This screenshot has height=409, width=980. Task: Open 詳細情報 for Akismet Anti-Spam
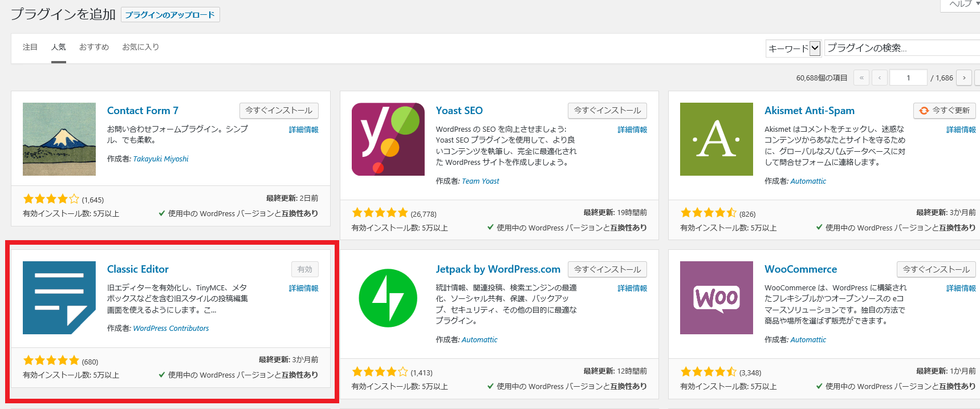coord(961,130)
